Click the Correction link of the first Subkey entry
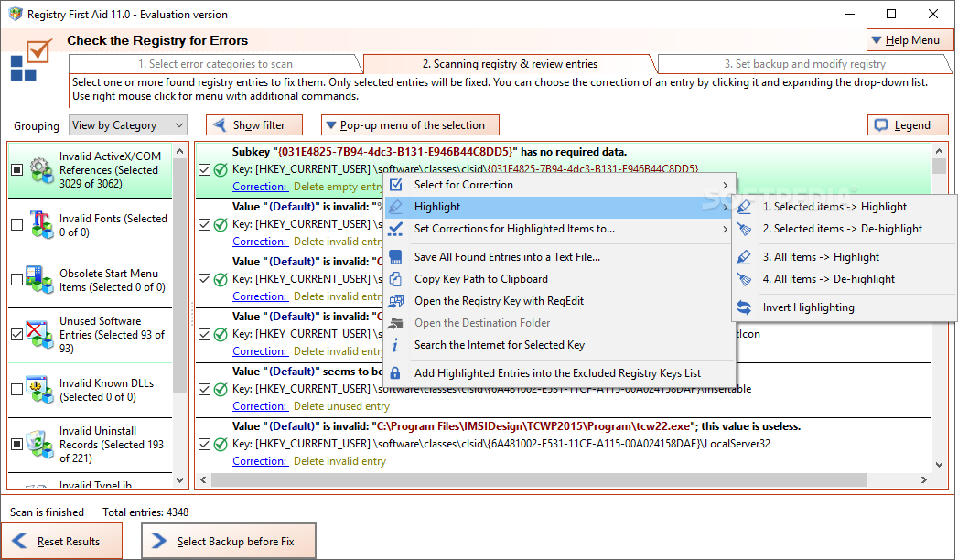The image size is (958, 560). [260, 187]
